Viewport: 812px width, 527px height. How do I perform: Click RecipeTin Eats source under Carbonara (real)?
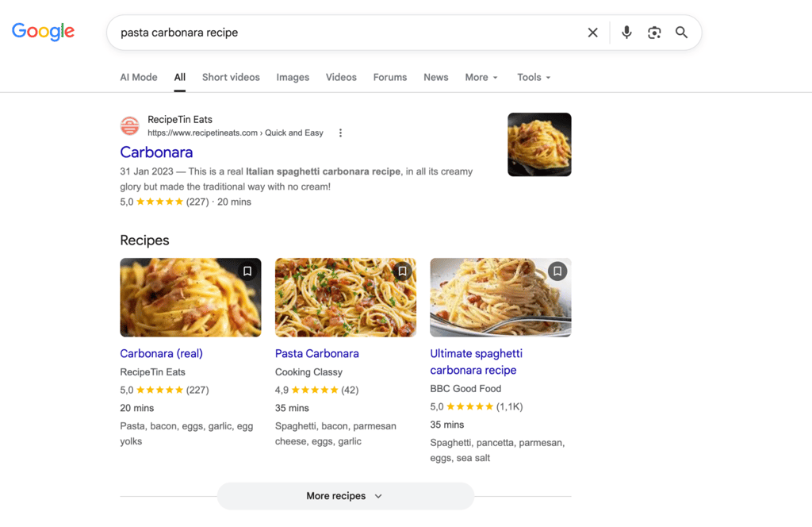pos(153,372)
